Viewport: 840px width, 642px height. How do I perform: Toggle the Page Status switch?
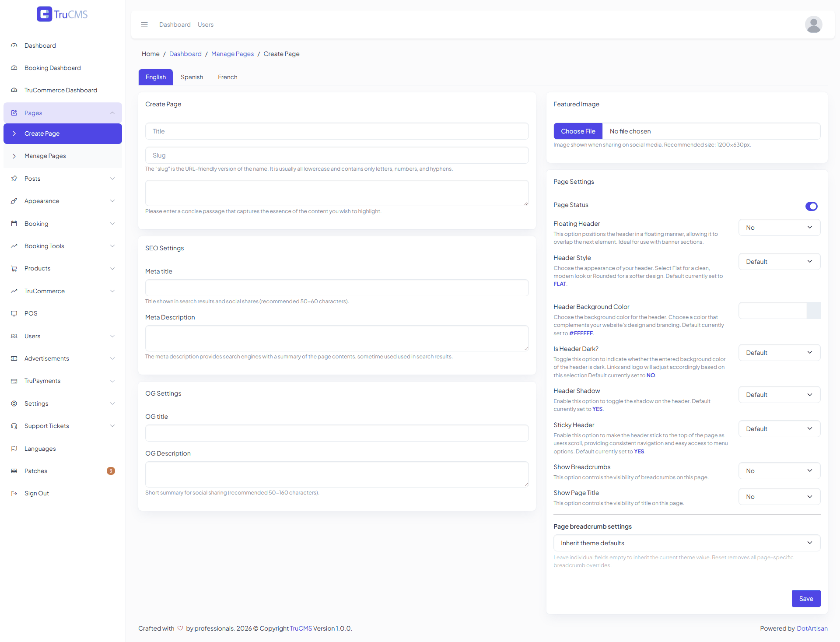pos(812,206)
